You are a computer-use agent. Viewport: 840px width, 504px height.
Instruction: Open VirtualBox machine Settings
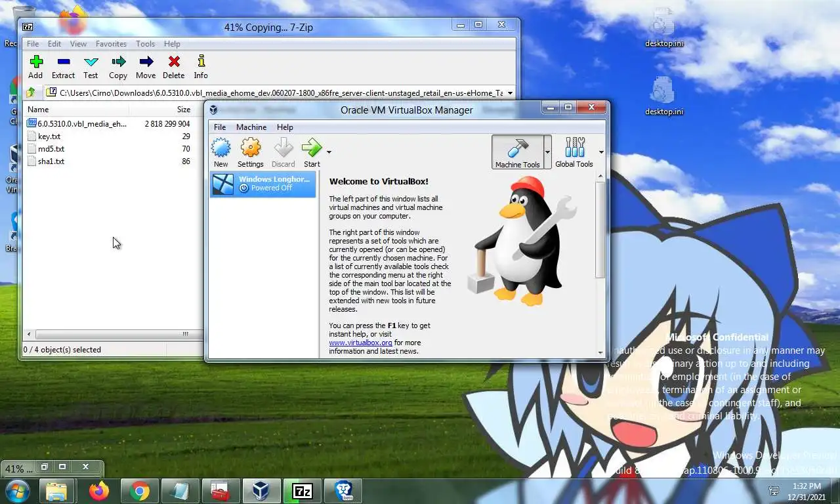(x=250, y=152)
